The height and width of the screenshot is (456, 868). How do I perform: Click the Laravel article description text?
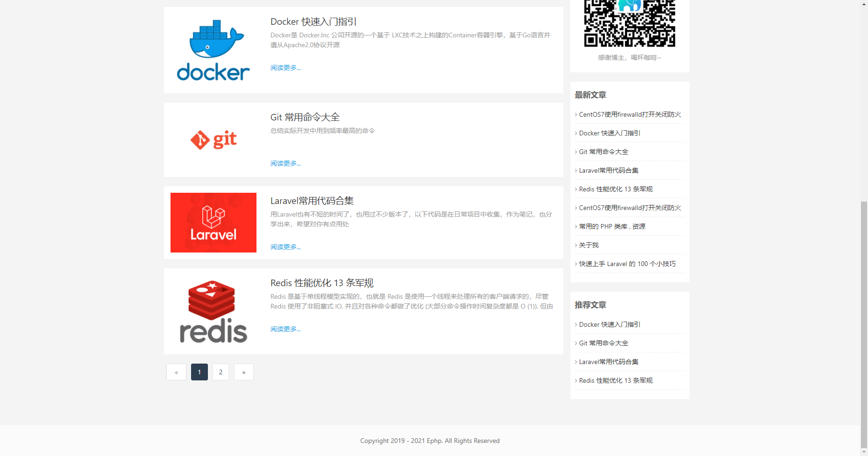411,219
